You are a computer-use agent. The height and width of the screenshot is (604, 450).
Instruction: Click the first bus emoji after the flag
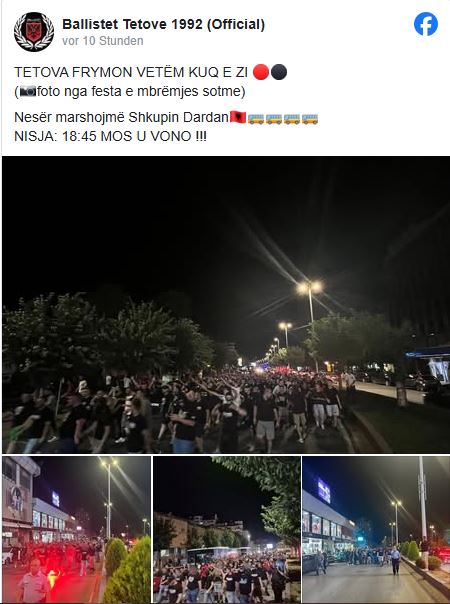[256, 119]
